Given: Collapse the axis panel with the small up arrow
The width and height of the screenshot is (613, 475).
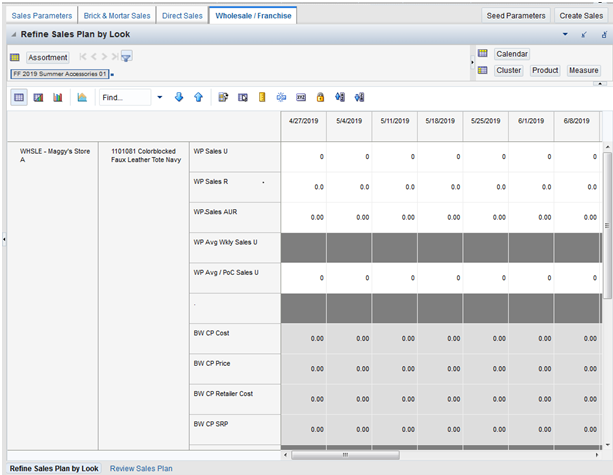Looking at the screenshot, I should [x=600, y=84].
